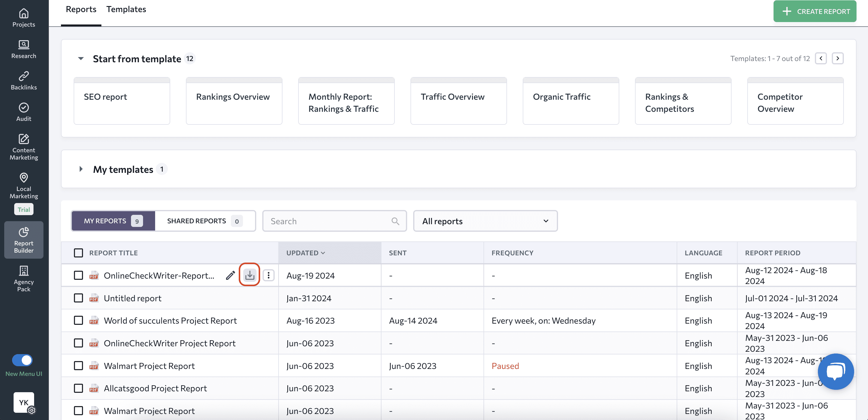Screen dimensions: 868x420
Task: Click the Research sidebar icon
Action: pos(23,49)
